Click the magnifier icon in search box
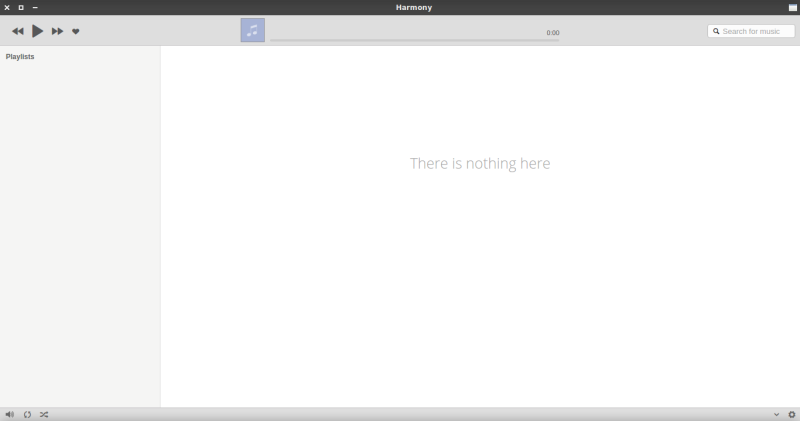Image resolution: width=800 pixels, height=421 pixels. click(x=716, y=31)
